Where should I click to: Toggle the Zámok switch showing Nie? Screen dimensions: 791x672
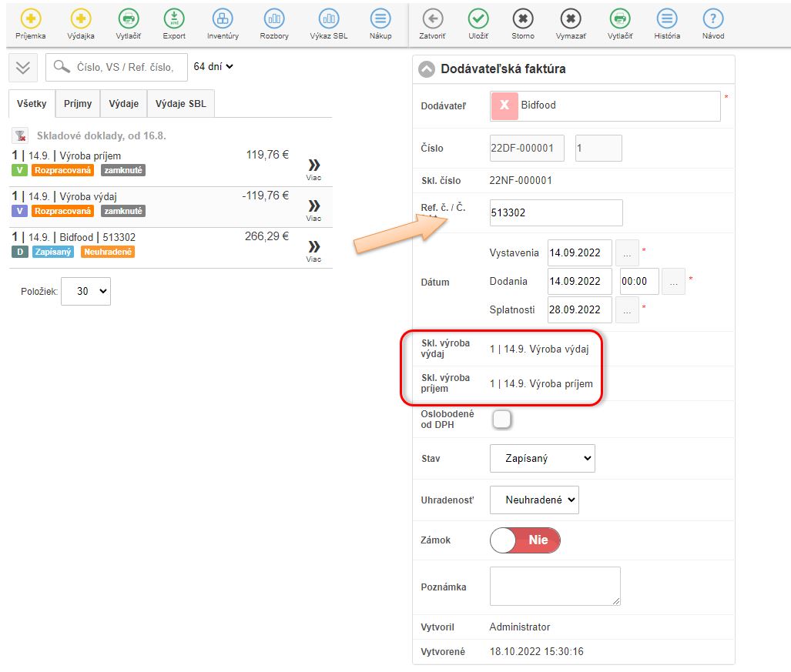coord(525,540)
